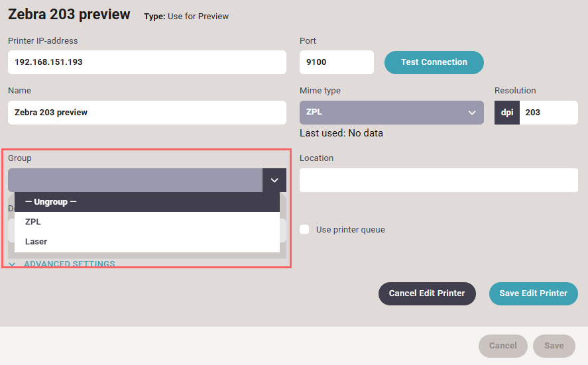
Task: Click the Location text field
Action: [438, 180]
